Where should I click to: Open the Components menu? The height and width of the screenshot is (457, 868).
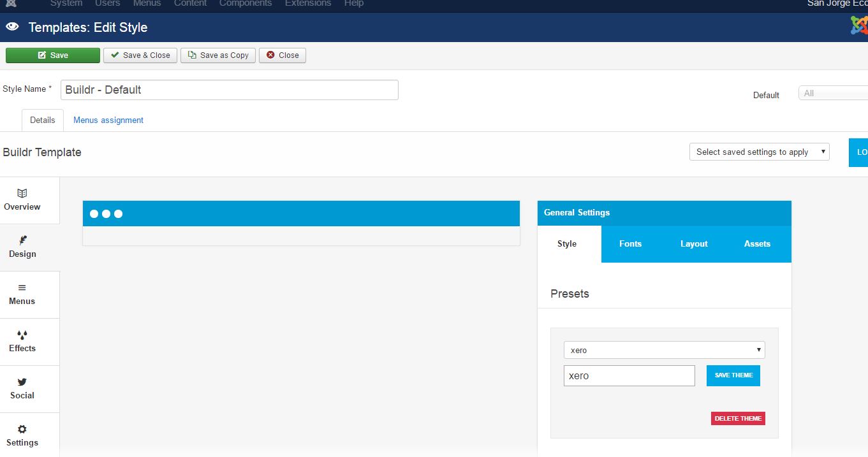pos(246,3)
